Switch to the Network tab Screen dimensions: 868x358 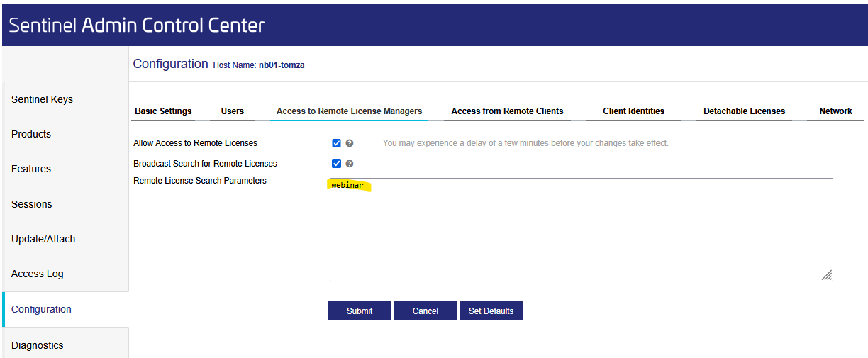point(835,111)
